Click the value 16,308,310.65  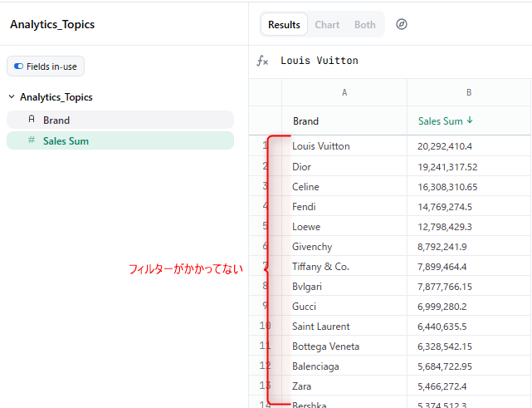447,187
